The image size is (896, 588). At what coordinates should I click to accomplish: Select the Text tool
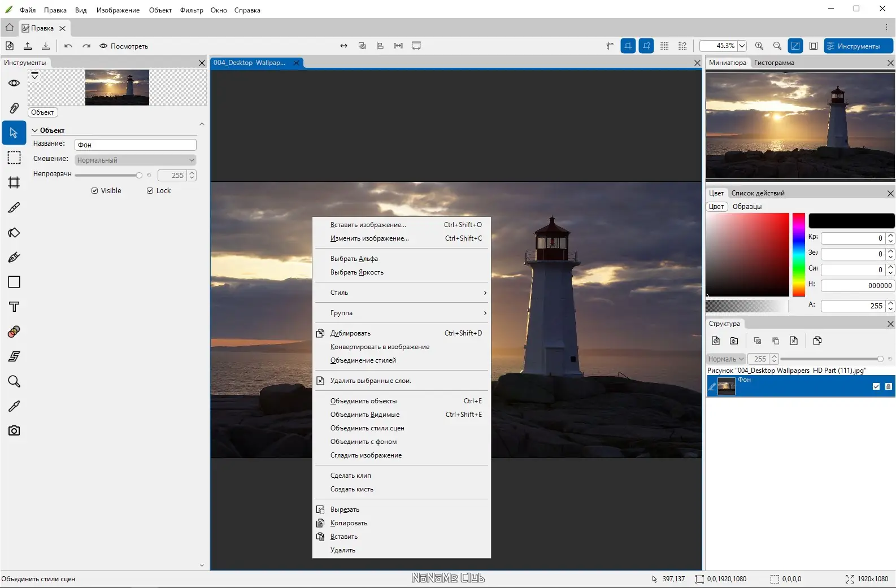(x=14, y=307)
